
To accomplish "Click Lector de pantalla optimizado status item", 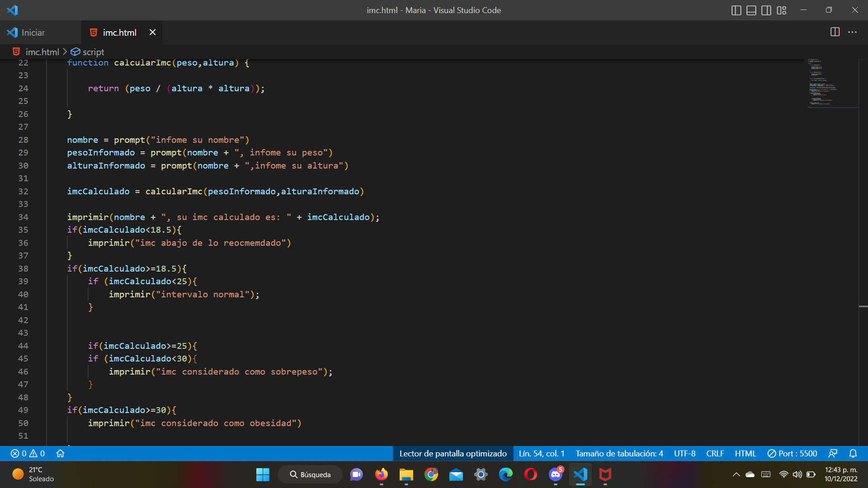I will (453, 453).
